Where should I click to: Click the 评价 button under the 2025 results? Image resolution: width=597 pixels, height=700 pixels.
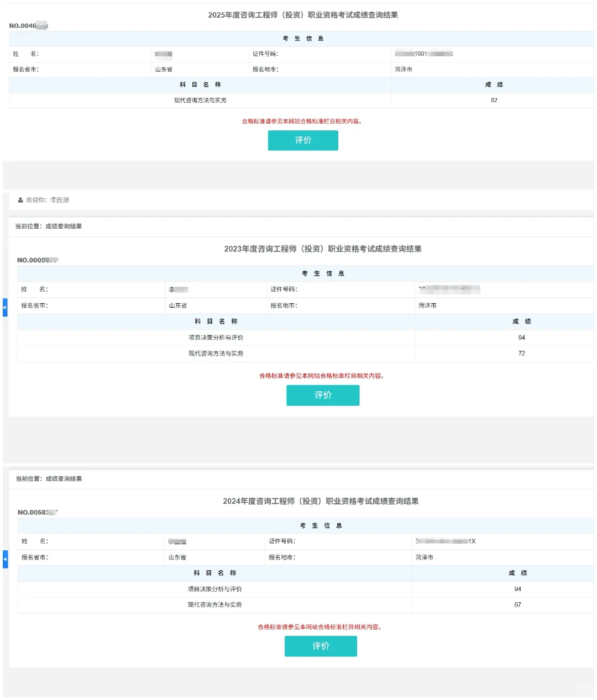pos(303,140)
